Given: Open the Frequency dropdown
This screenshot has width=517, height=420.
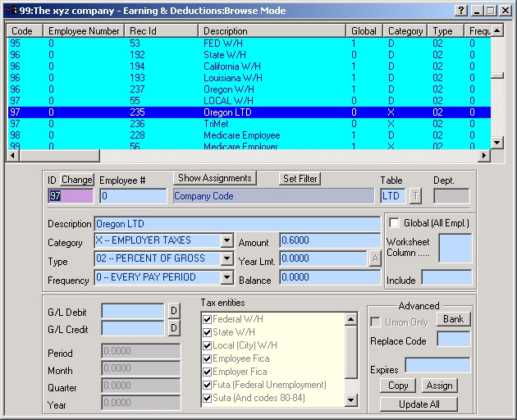Looking at the screenshot, I should click(226, 278).
